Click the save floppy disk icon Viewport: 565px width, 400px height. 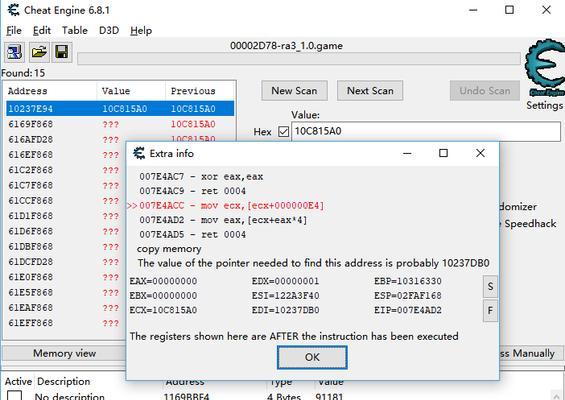coord(62,53)
